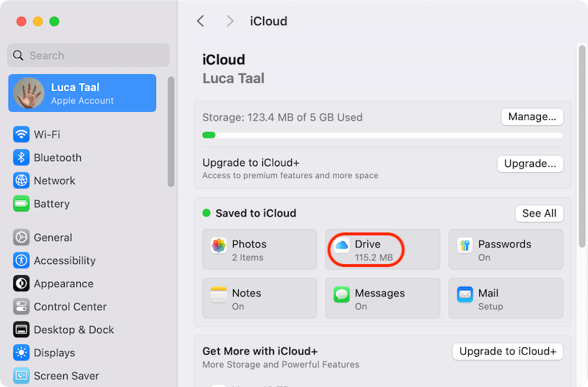Select the Bluetooth icon in sidebar
The width and height of the screenshot is (588, 387).
click(x=21, y=157)
